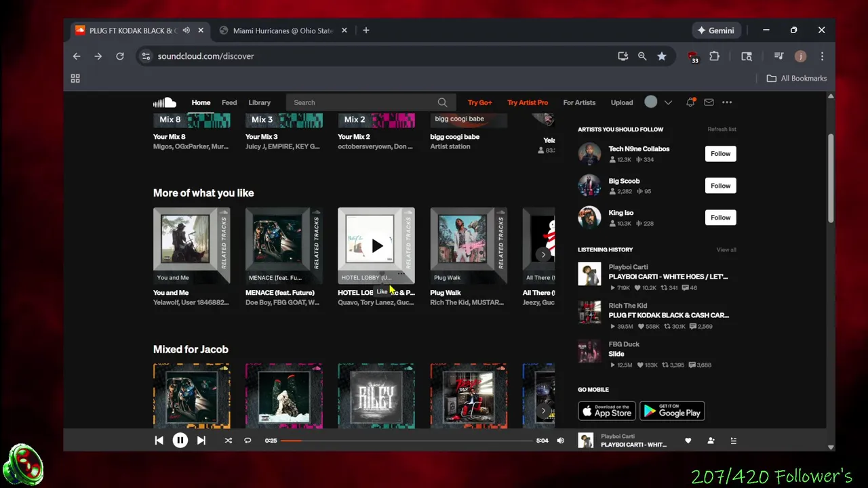Screen dimensions: 868x488
Task: Open the MENACE related tracks thumbnail
Action: 283,245
